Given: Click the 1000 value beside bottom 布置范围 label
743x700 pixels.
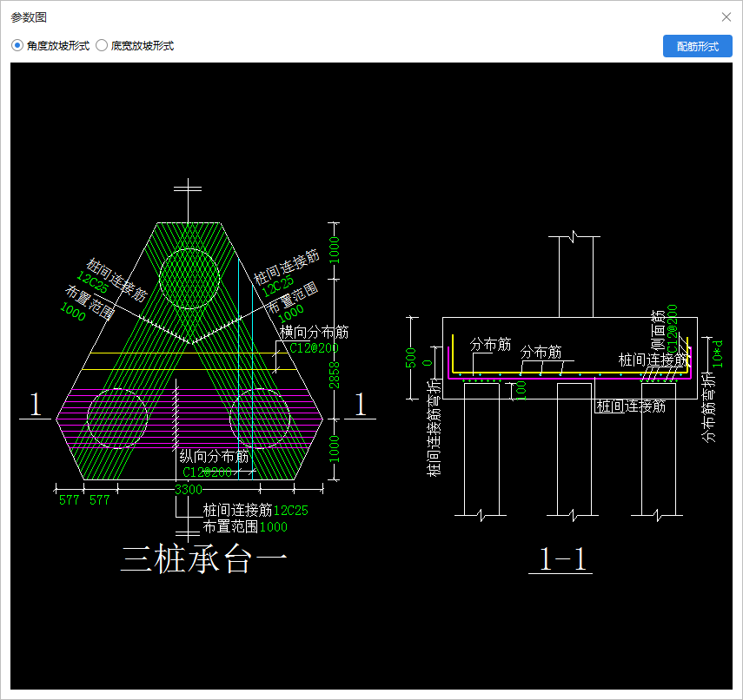Looking at the screenshot, I should (274, 527).
